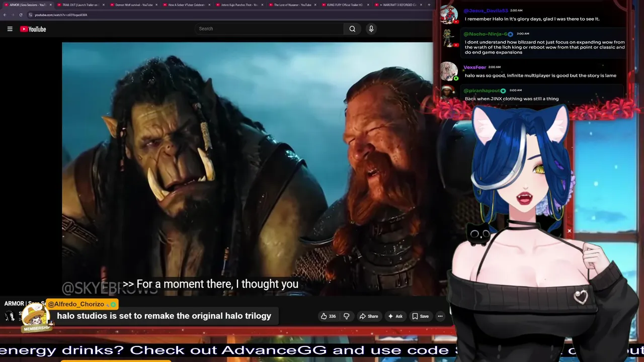Open a new browser tab
The image size is (644, 362).
tap(429, 5)
